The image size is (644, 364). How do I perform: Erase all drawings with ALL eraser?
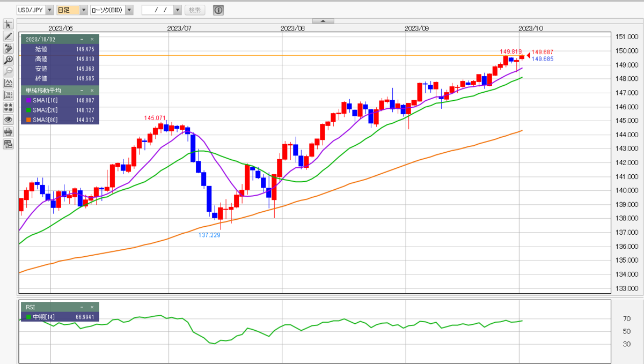click(x=8, y=48)
